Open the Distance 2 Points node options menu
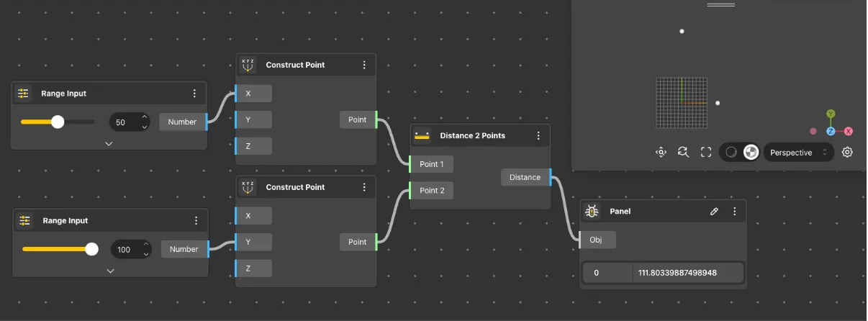 (538, 135)
